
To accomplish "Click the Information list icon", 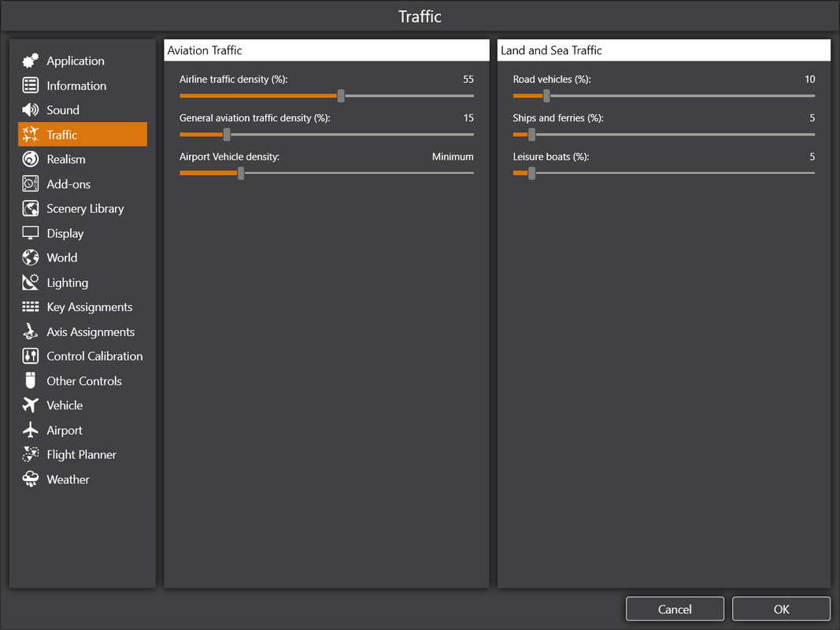I will [x=31, y=85].
